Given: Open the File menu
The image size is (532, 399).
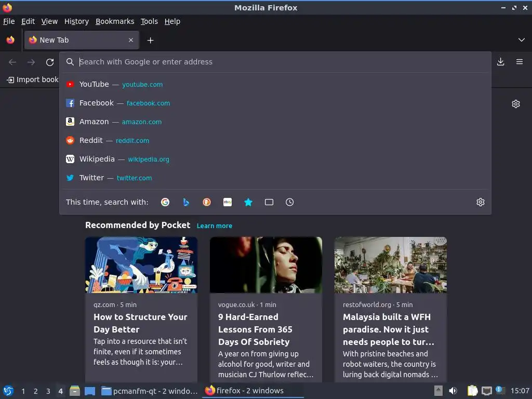Looking at the screenshot, I should coord(9,21).
